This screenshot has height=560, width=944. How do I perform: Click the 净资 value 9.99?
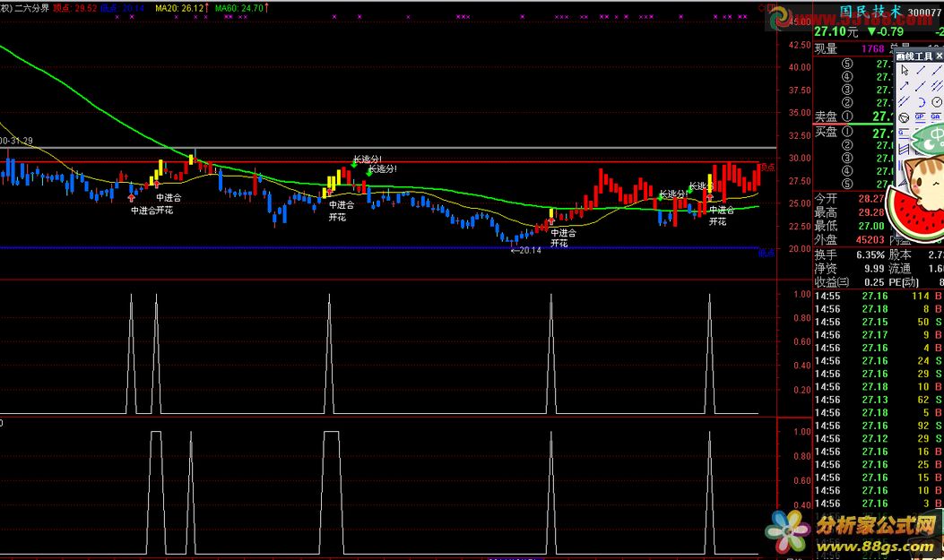tap(874, 268)
